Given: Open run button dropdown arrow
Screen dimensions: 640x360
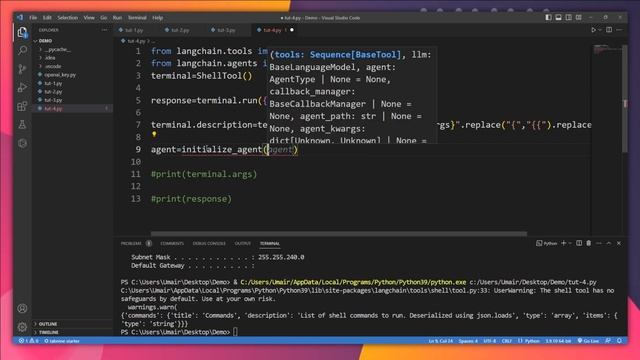Looking at the screenshot, I should tap(600, 30).
